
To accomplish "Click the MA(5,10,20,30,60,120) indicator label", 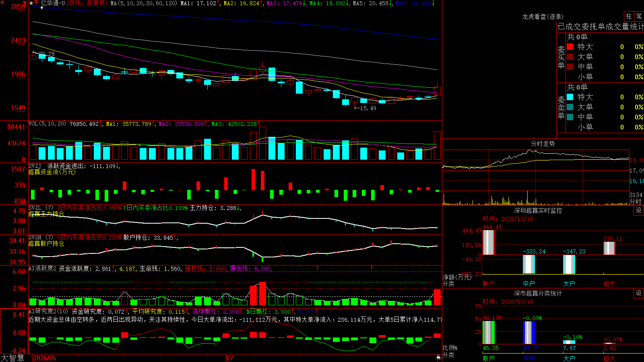I will pyautogui.click(x=144, y=3).
